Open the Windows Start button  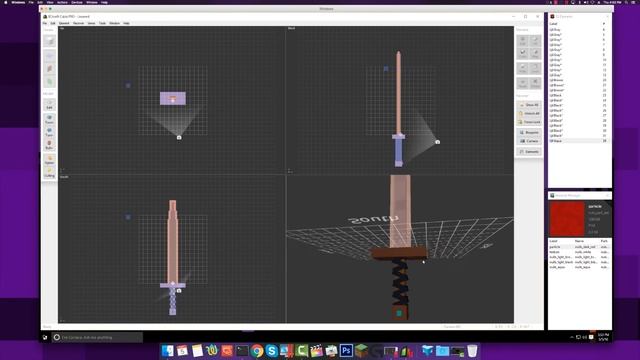coord(45,338)
